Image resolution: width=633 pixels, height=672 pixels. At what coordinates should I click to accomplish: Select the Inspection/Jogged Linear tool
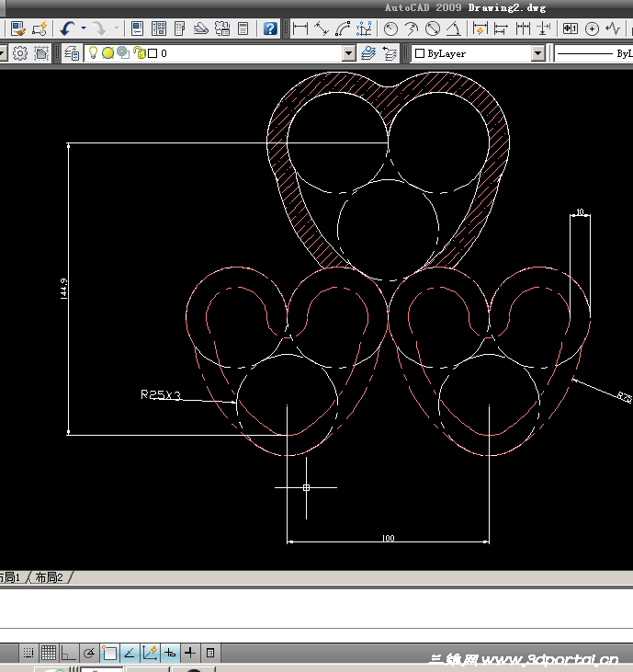click(x=613, y=28)
